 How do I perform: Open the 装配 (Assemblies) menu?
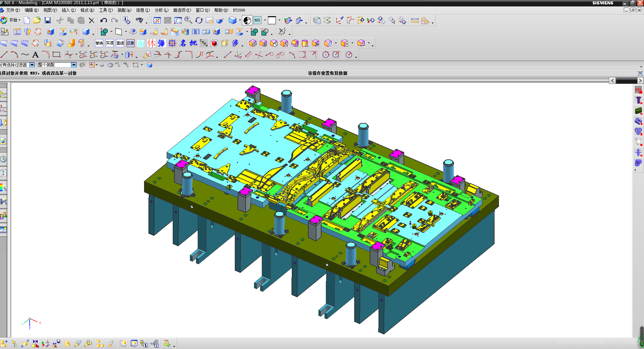coord(124,10)
